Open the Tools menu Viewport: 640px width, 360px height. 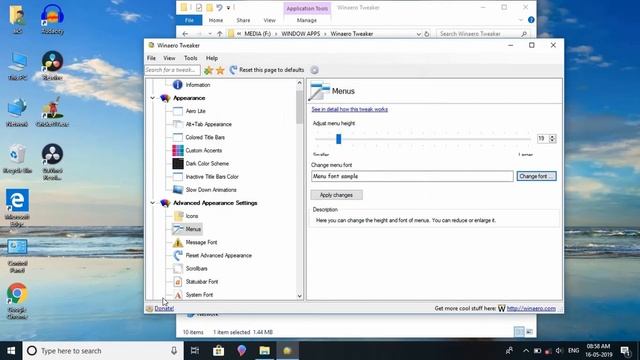(190, 58)
